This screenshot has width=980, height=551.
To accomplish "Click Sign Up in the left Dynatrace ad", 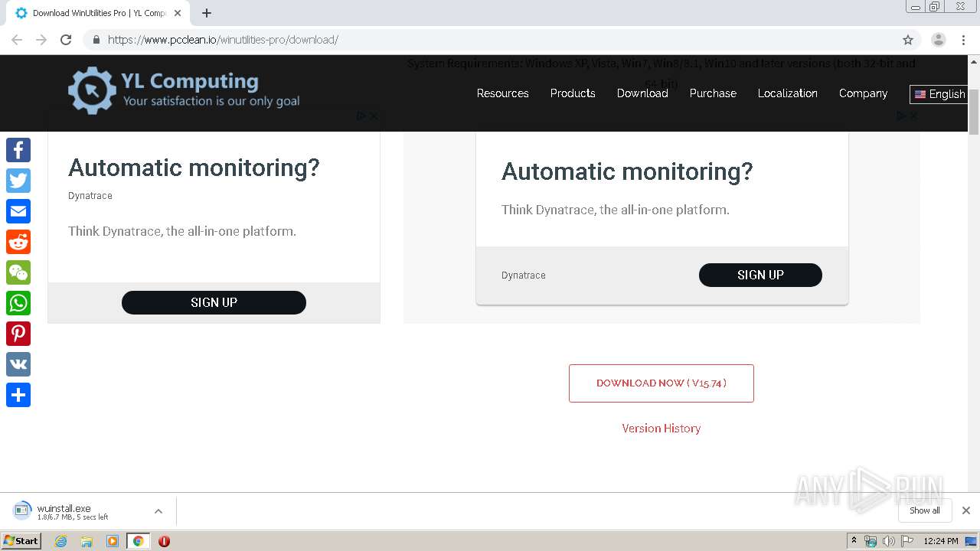I will point(214,302).
